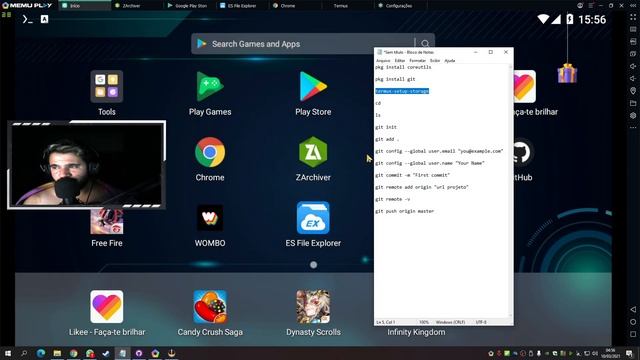The height and width of the screenshot is (360, 640).
Task: Open Likee - Faça-te brilhar in the dock
Action: click(107, 307)
